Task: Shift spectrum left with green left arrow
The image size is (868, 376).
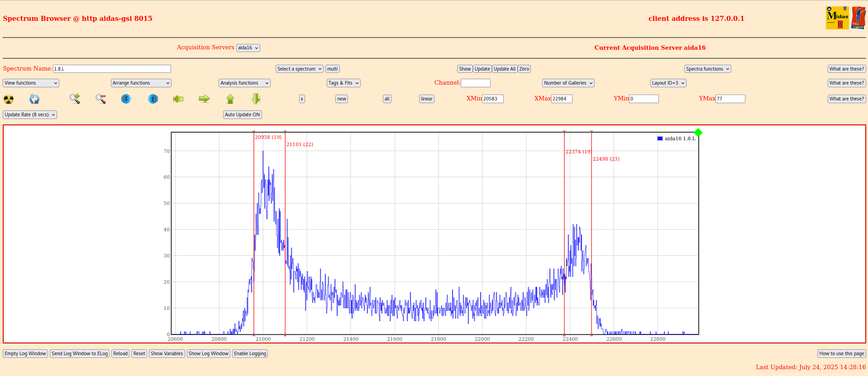Action: coord(178,99)
